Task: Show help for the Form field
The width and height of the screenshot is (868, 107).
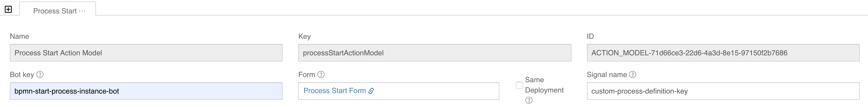Action: coord(321,74)
